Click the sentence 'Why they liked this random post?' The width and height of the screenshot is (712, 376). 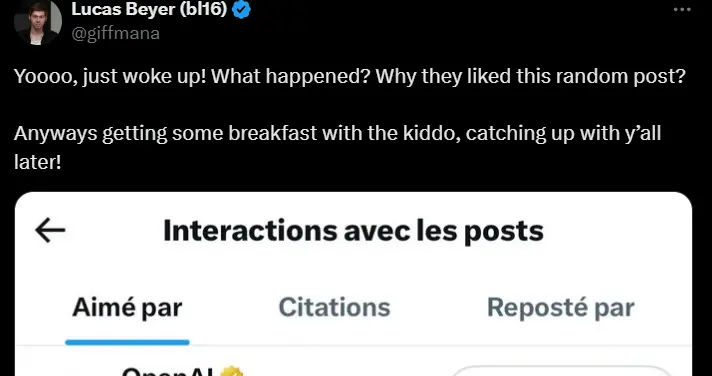[x=530, y=77]
